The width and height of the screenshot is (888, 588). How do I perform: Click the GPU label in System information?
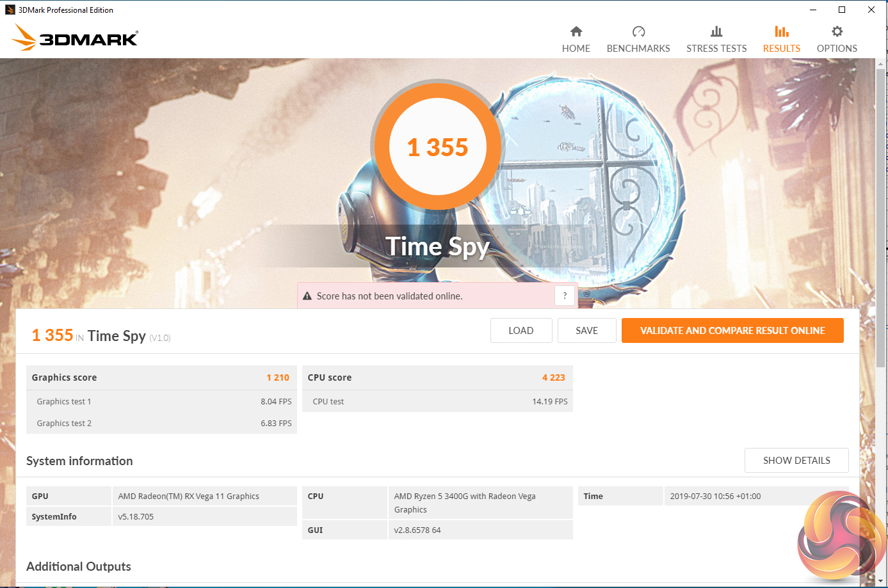point(40,497)
